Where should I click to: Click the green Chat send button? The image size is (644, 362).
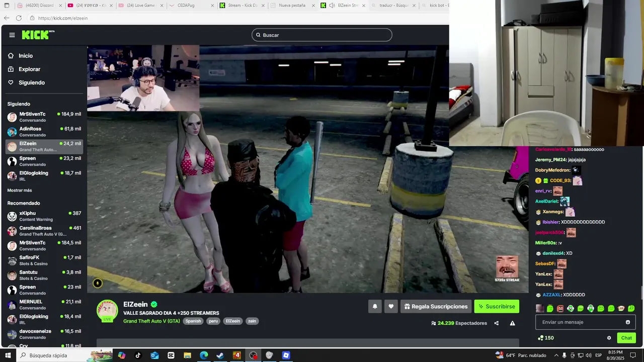626,338
